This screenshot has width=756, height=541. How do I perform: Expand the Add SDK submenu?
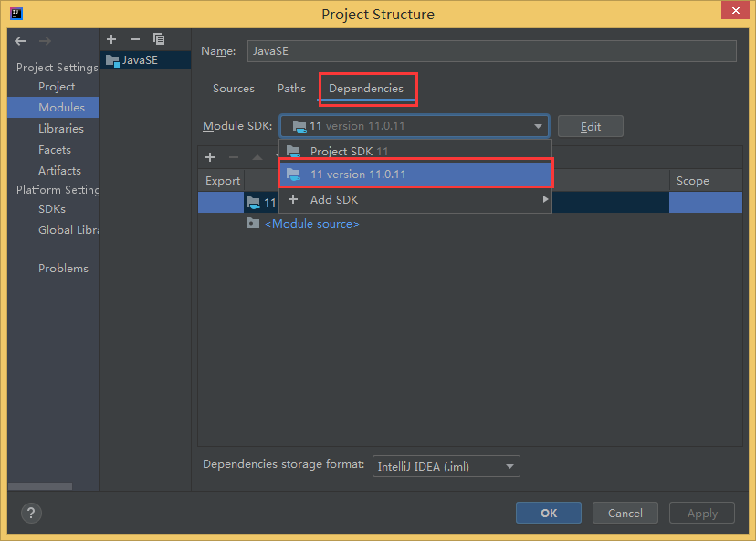415,200
